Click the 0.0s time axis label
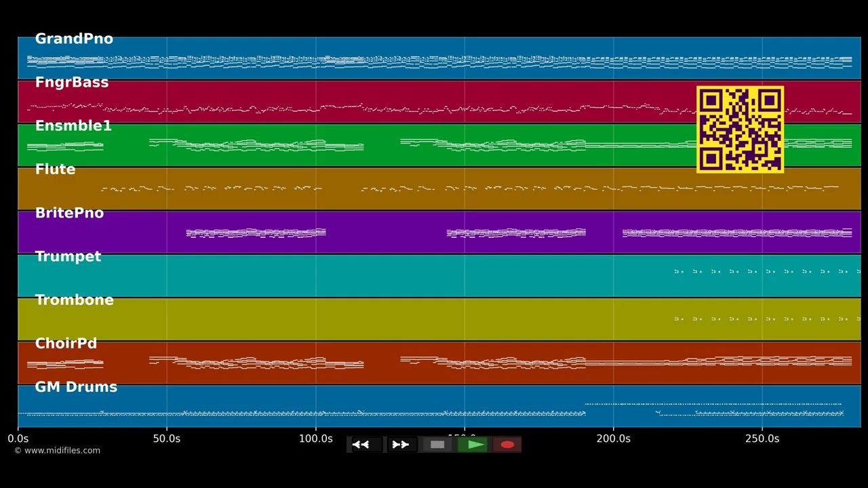Screen dimensions: 868x488 [18, 439]
